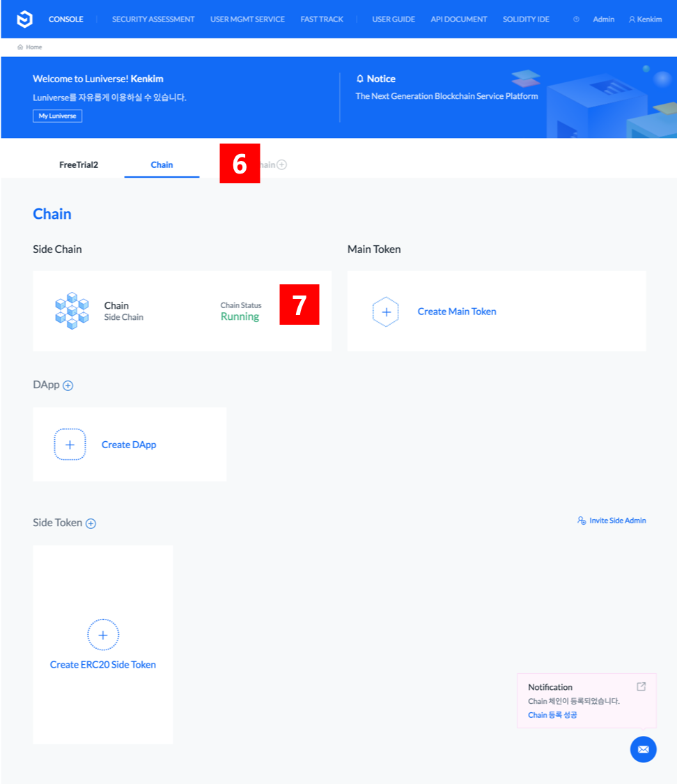Viewport: 677px width, 784px height.
Task: Click the Side Chain section heading
Action: (x=57, y=249)
